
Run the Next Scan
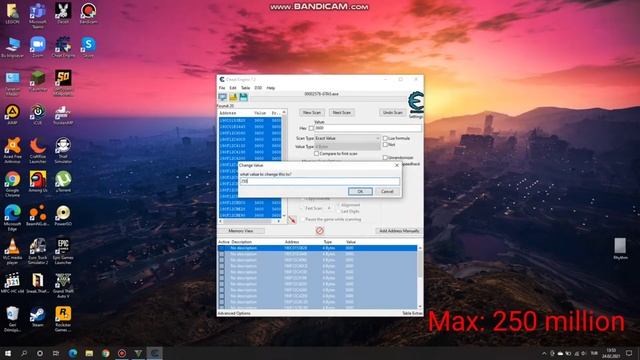point(342,112)
